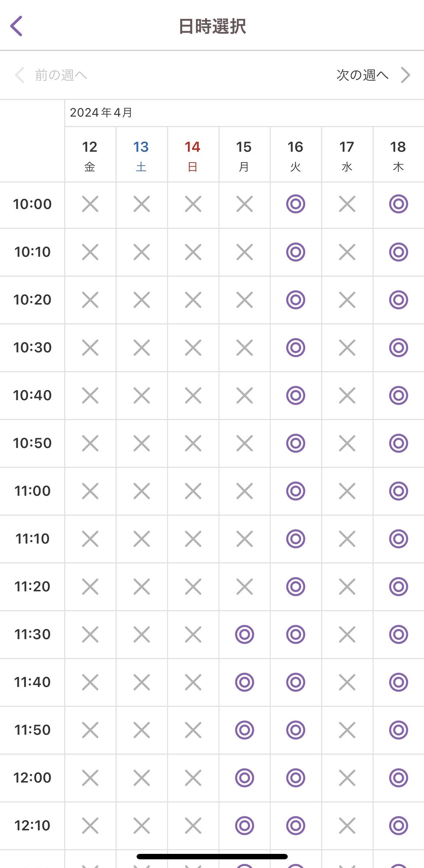Select Tuesday 16 at 11:50 slot
424x868 pixels.
pos(295,730)
